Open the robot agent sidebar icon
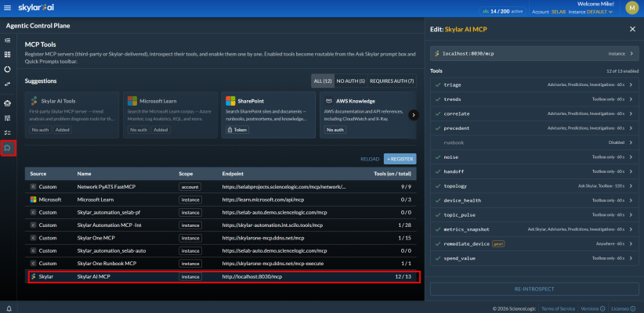644x313 pixels. [x=7, y=103]
